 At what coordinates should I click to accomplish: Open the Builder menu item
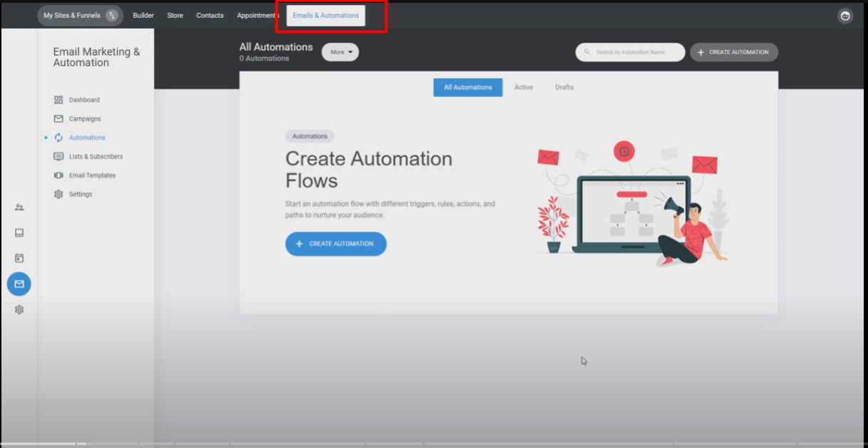pyautogui.click(x=143, y=16)
